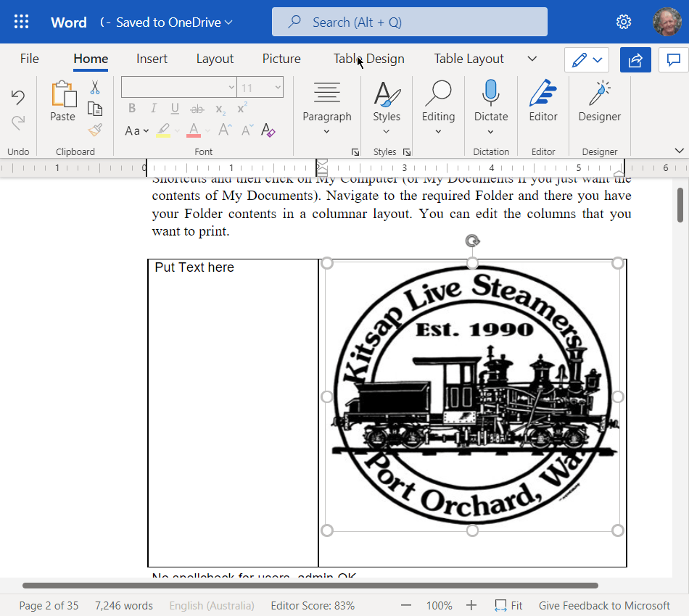
Task: Open the Comments pane
Action: pyautogui.click(x=674, y=59)
